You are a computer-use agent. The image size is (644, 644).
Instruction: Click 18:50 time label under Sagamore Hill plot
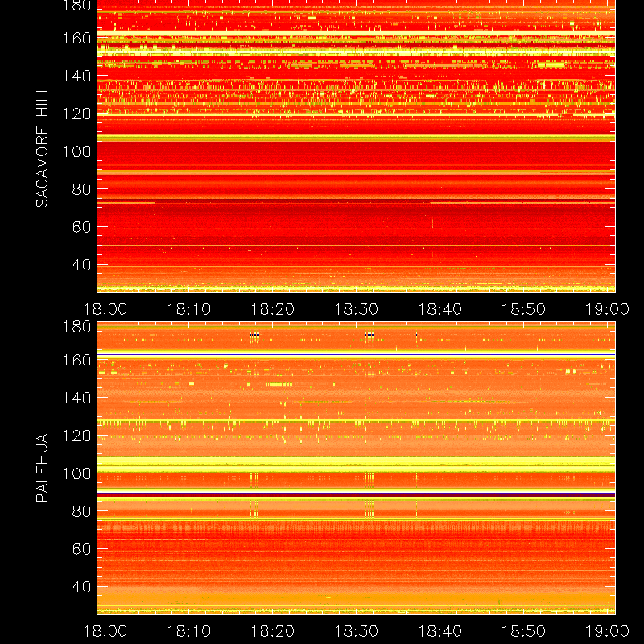click(524, 309)
